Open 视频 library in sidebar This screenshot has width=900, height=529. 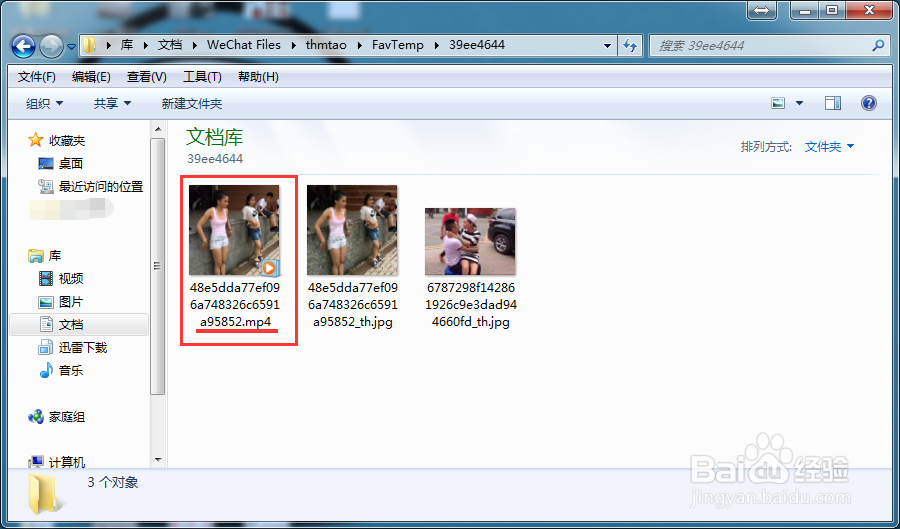tap(71, 279)
